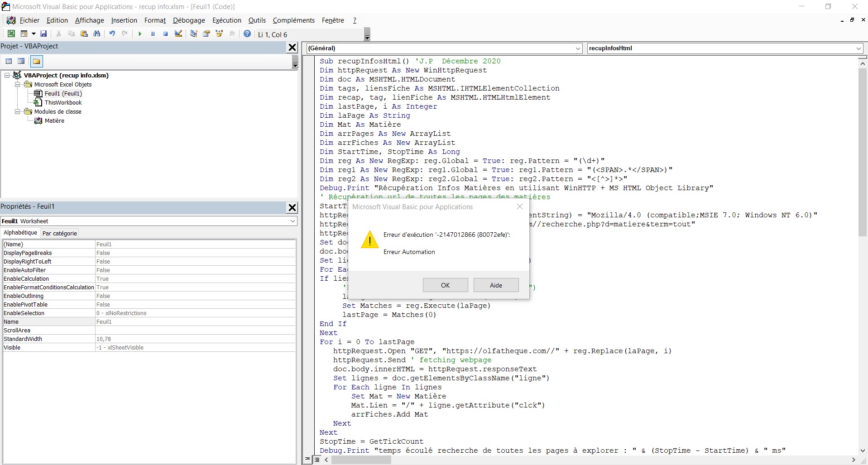Click the Redo arrow icon
The image size is (868, 465).
[x=125, y=34]
